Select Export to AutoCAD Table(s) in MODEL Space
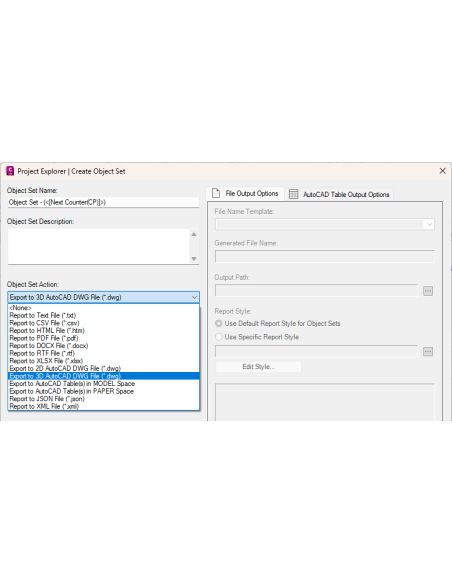This screenshot has height=584, width=452. tap(104, 384)
